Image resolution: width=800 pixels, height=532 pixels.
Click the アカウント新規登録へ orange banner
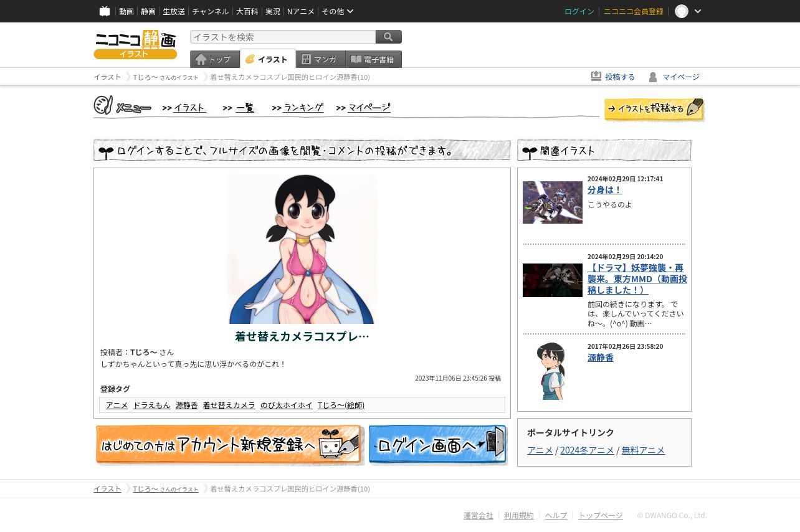(x=229, y=445)
